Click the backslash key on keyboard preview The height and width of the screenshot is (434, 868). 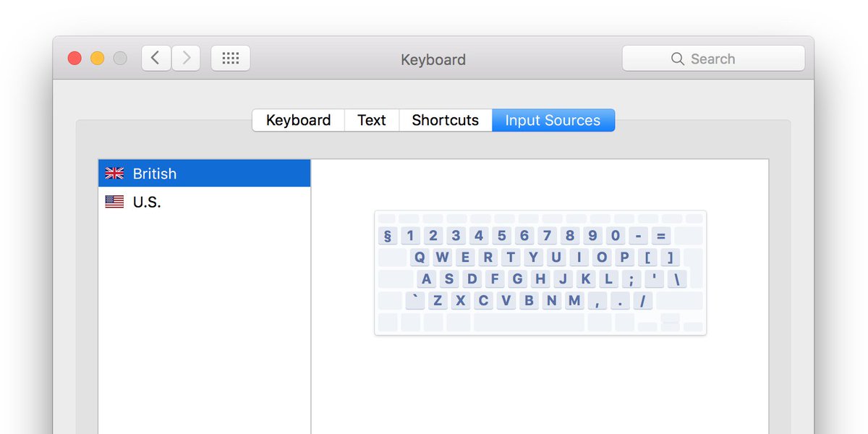point(677,279)
